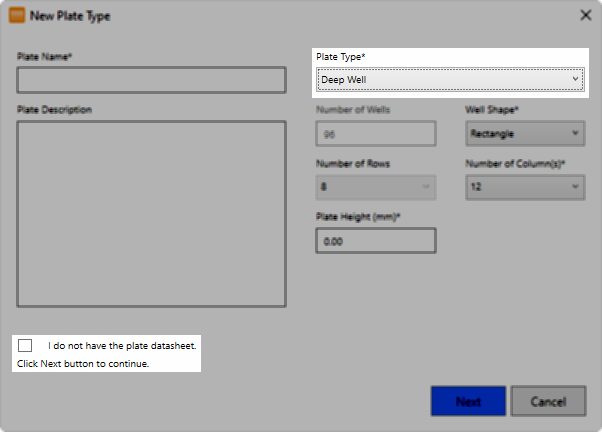Cancel the new plate type creation
602x432 pixels.
click(x=547, y=401)
